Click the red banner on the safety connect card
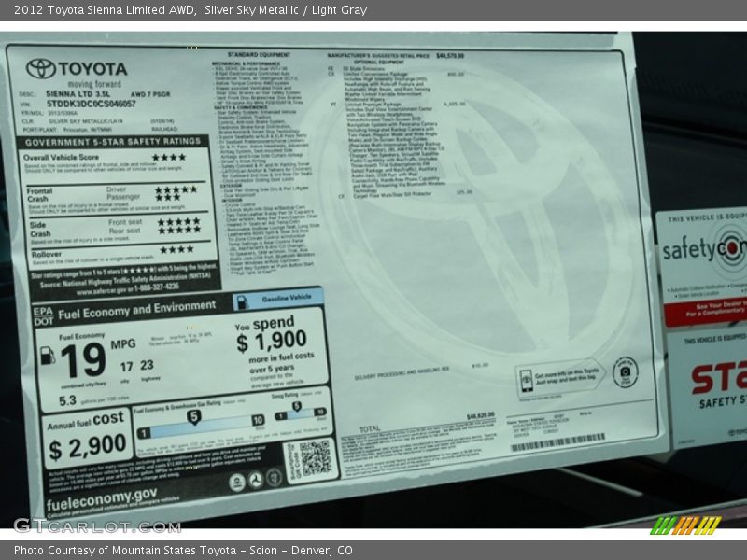This screenshot has width=747, height=560. coord(706,311)
